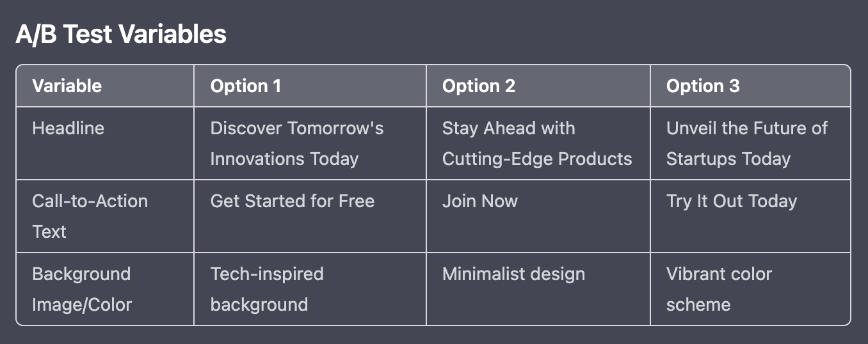
Task: Click the word Tomorrow's in the headline option
Action: pos(335,129)
